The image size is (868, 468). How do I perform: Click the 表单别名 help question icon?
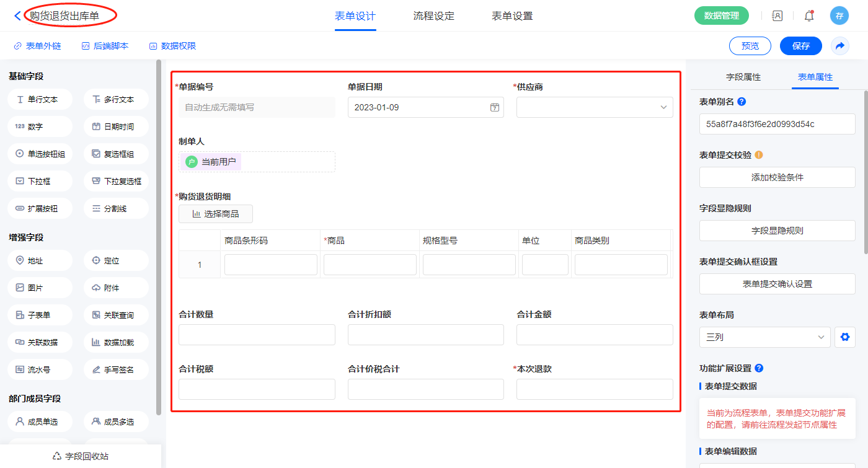[742, 102]
